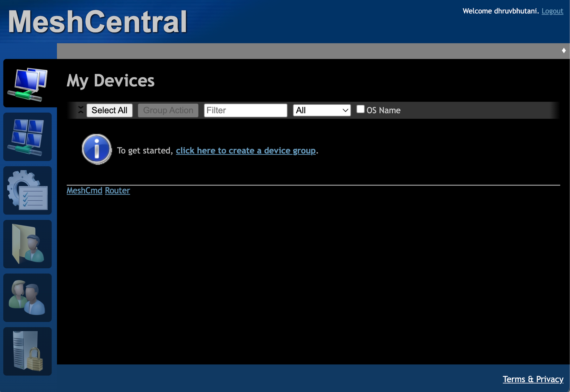Viewport: 570px width, 392px height.
Task: Open the events gear checklist icon
Action: (x=27, y=190)
